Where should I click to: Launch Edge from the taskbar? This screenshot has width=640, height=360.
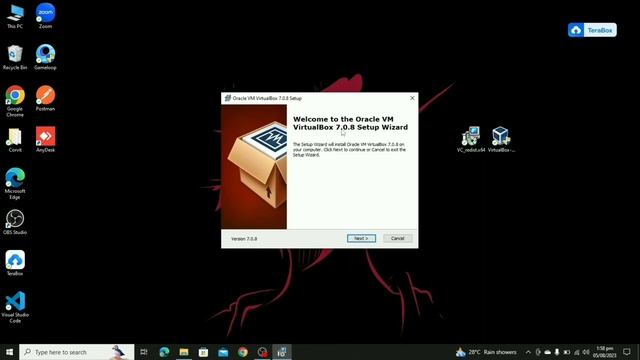coord(164,352)
